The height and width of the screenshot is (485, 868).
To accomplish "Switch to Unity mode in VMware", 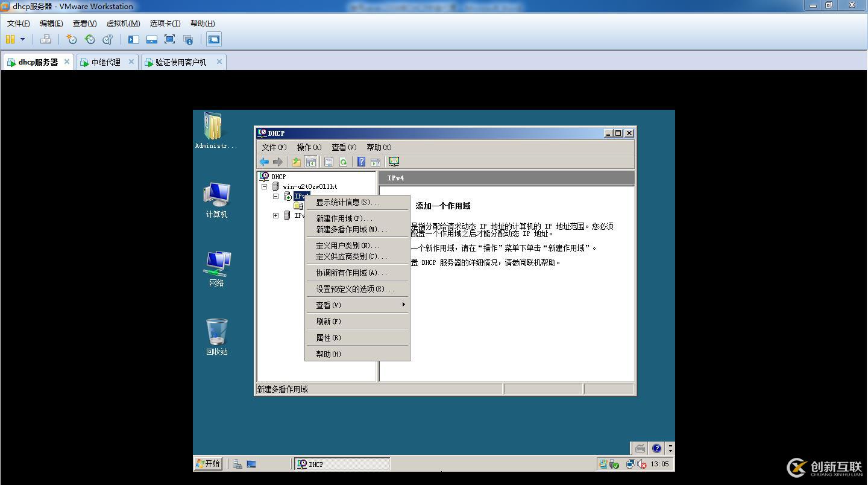I will (x=188, y=39).
